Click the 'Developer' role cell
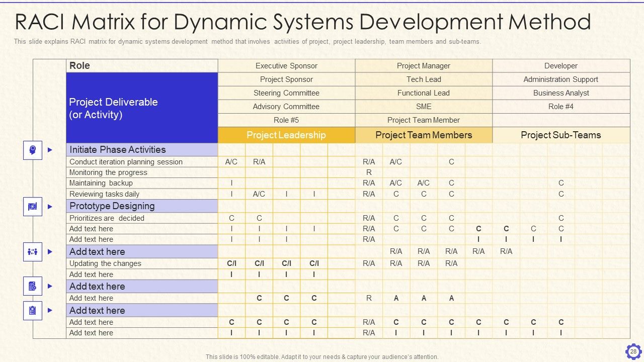 pos(561,66)
